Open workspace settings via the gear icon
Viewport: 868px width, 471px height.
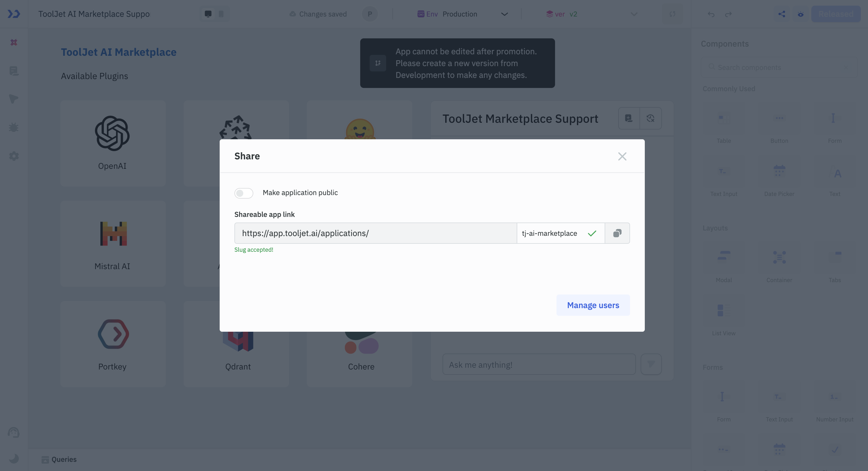14,156
